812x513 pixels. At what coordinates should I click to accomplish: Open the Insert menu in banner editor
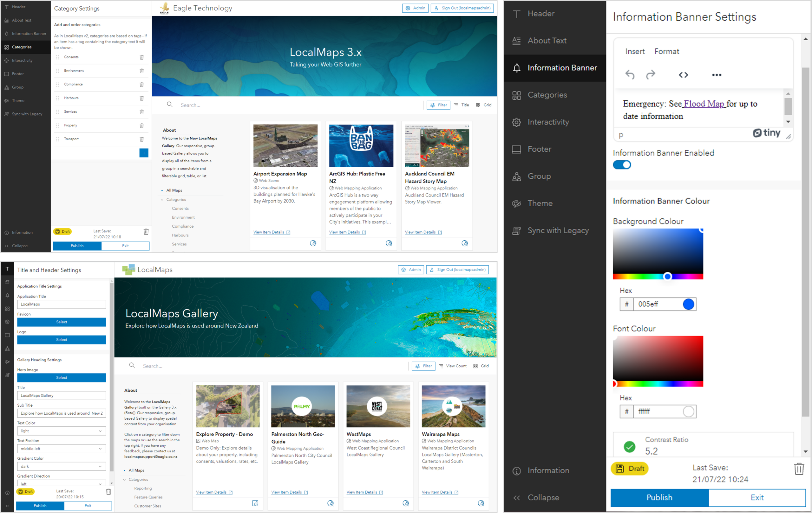pos(635,51)
